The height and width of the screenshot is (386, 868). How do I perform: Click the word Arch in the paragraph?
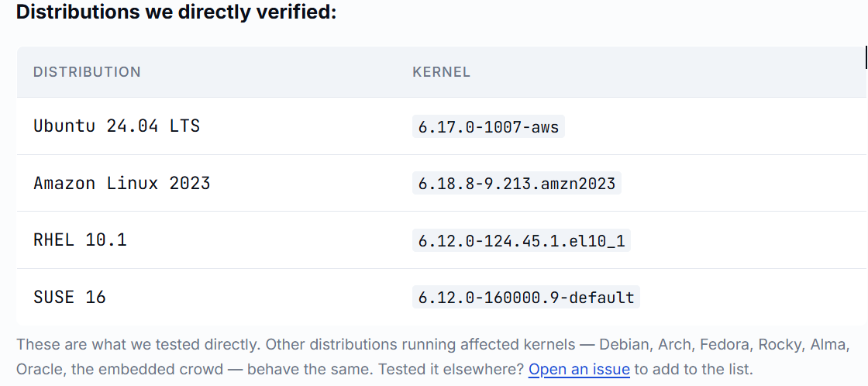tap(673, 344)
